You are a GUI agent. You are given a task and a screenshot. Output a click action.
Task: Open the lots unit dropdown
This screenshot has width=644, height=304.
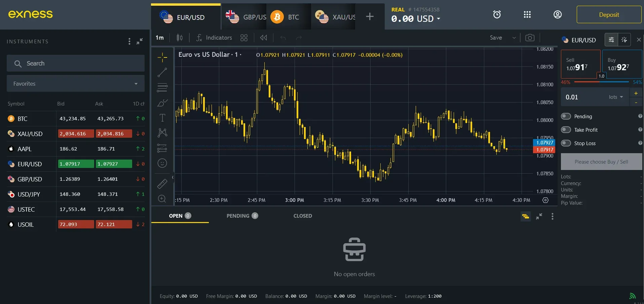point(615,97)
